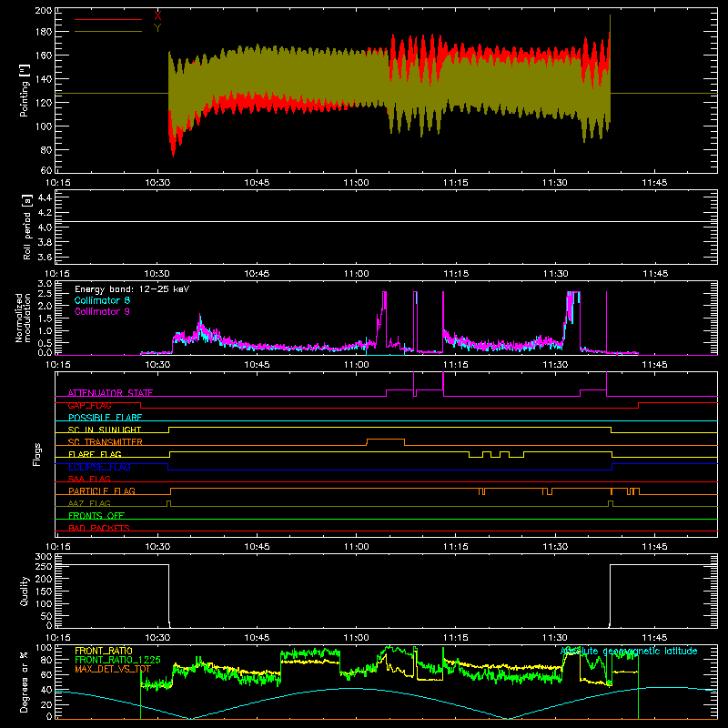Click the Quality axis title
Viewport: 728px width, 728px height.
tap(25, 591)
